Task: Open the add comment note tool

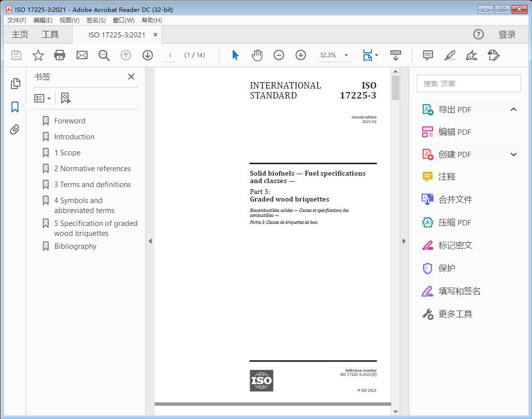Action: tap(428, 55)
